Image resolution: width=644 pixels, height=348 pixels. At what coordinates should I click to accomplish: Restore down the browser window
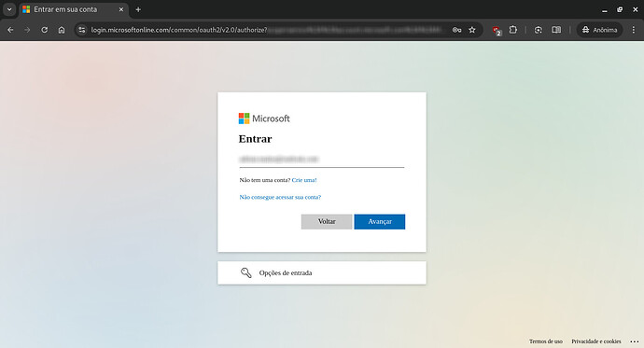coord(620,9)
